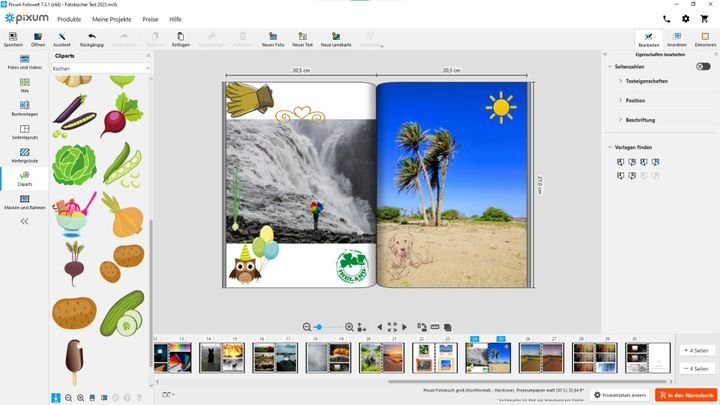This screenshot has width=720, height=405.
Task: Click In den Warenkorb button
Action: [686, 395]
